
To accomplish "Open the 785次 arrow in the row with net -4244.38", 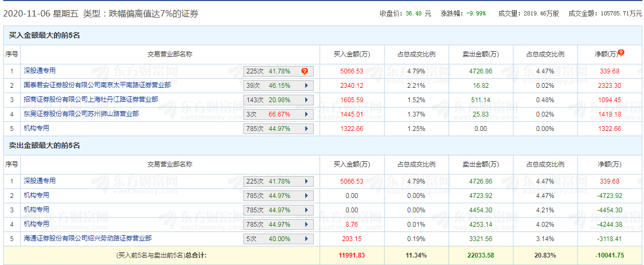I will pyautogui.click(x=306, y=225).
